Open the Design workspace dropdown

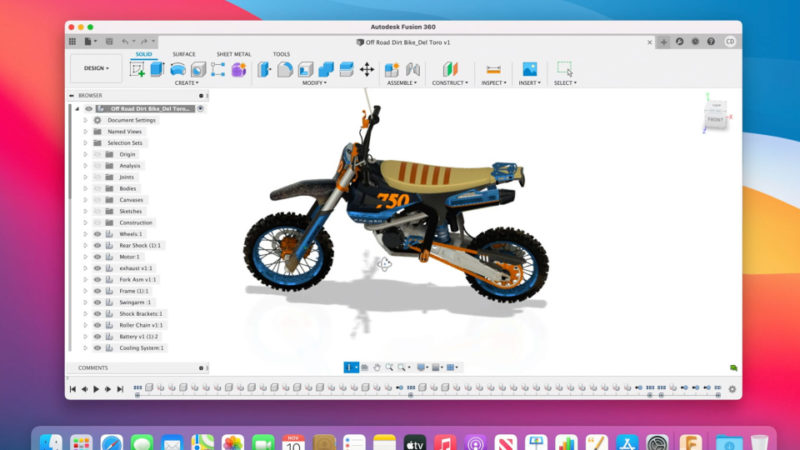tap(96, 68)
